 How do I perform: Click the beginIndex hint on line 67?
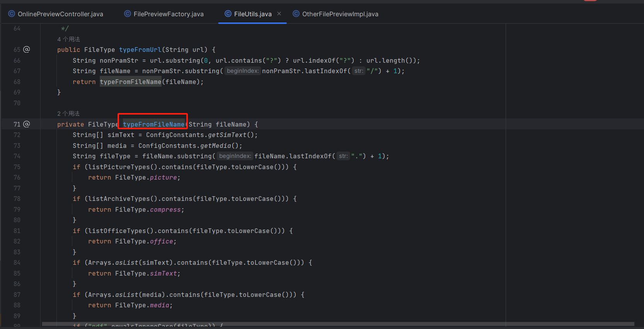click(242, 71)
